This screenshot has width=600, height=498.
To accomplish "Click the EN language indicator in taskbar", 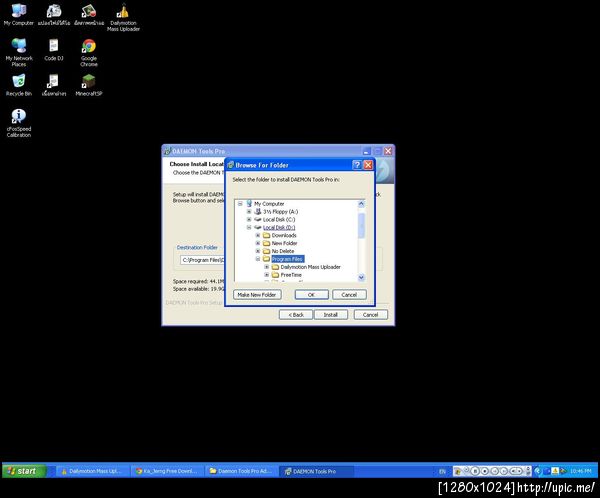I will [x=442, y=472].
